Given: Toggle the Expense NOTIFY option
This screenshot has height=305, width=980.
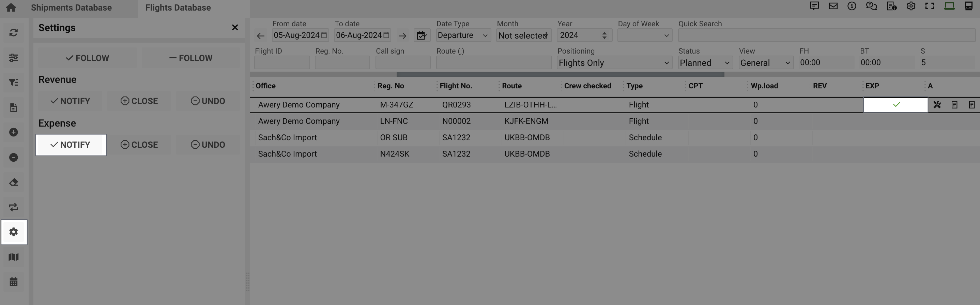Looking at the screenshot, I should click(x=71, y=145).
